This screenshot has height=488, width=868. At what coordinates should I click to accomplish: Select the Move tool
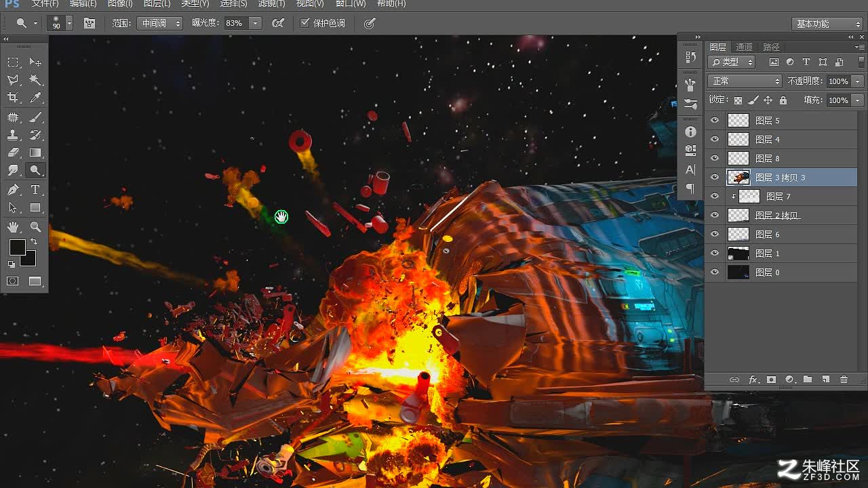click(35, 62)
